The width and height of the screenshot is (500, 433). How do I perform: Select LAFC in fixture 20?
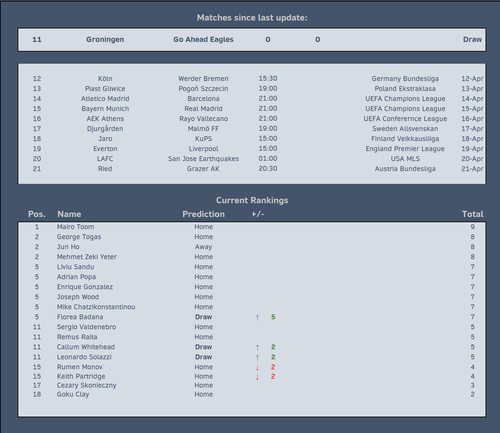[x=105, y=159]
